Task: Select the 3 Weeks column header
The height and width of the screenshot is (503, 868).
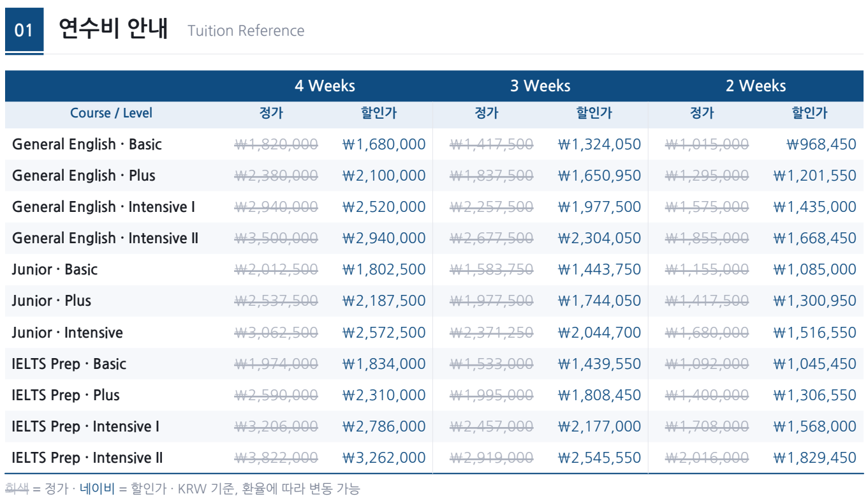Action: [540, 86]
